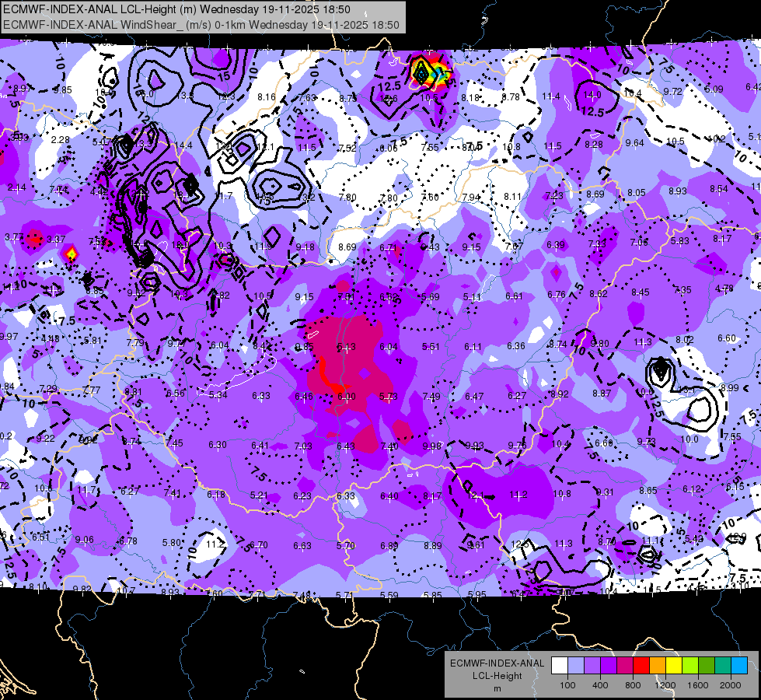Pick the dark green legend swatch
This screenshot has width=761, height=700.
click(707, 666)
